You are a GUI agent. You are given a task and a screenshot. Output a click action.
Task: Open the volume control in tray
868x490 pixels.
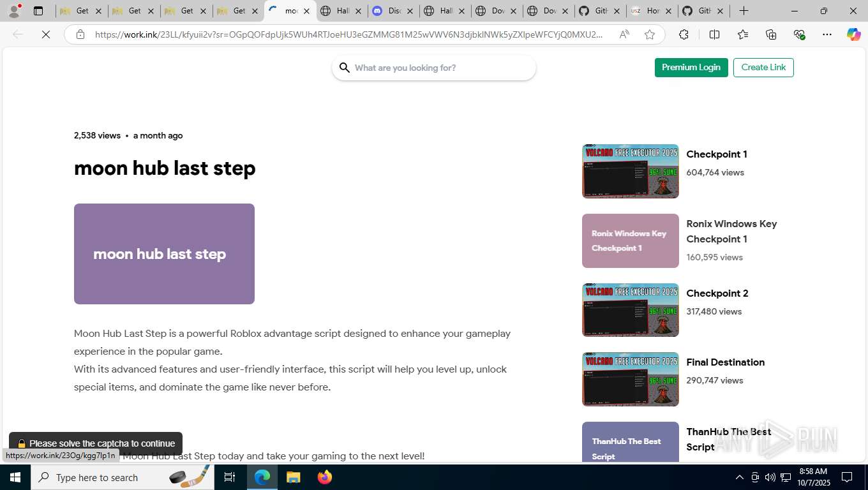(770, 477)
